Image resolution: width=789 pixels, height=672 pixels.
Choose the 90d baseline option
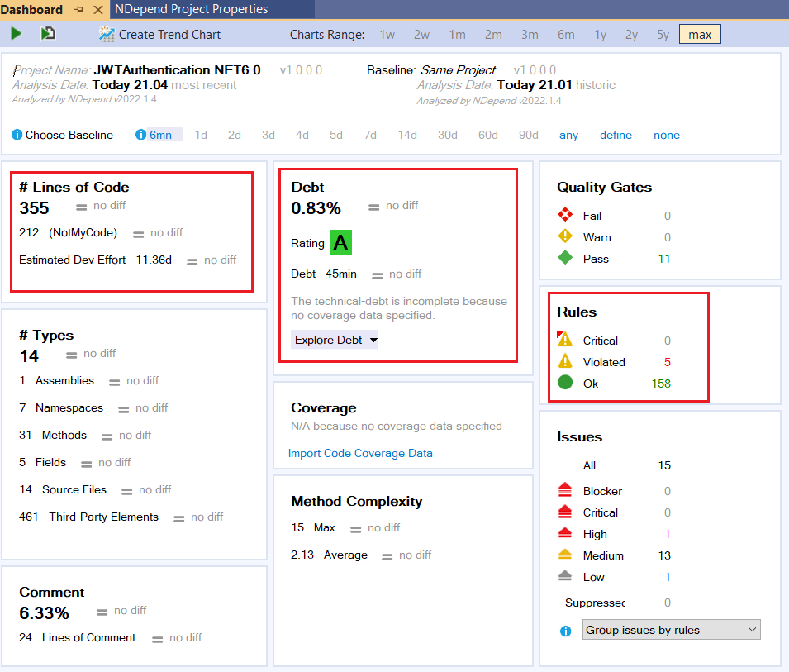pos(529,135)
